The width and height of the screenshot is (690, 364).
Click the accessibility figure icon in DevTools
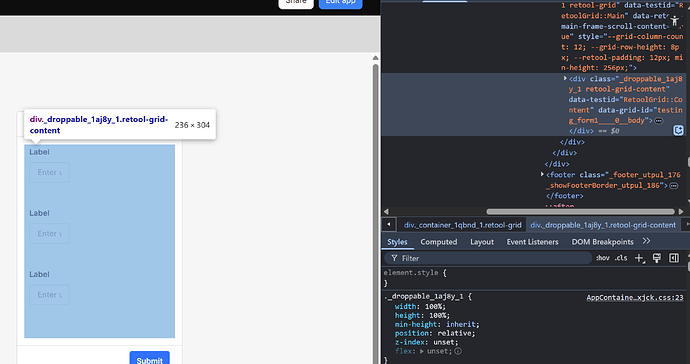(675, 20)
